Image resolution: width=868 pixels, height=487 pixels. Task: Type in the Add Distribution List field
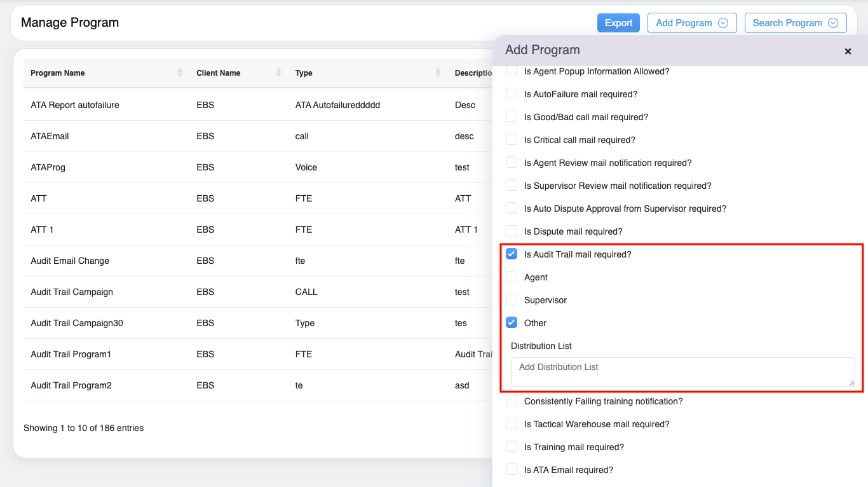(x=682, y=371)
